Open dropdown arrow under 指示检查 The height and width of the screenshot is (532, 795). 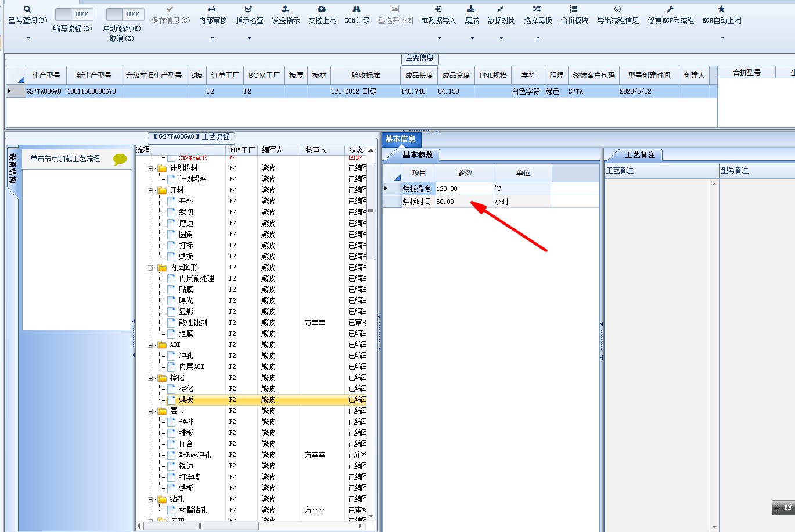click(249, 38)
